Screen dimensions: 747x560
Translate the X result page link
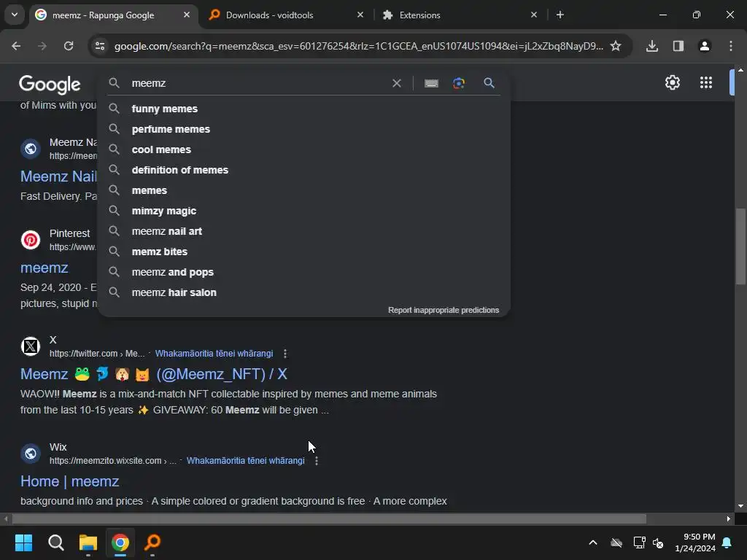click(214, 354)
